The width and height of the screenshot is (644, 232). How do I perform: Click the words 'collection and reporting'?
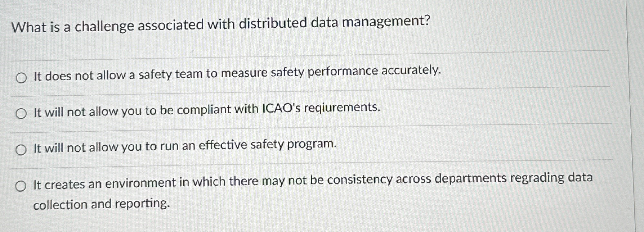click(101, 204)
